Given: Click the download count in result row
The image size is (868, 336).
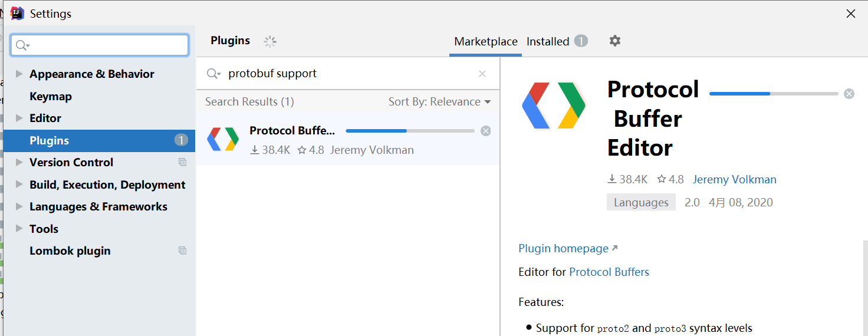Looking at the screenshot, I should 271,150.
